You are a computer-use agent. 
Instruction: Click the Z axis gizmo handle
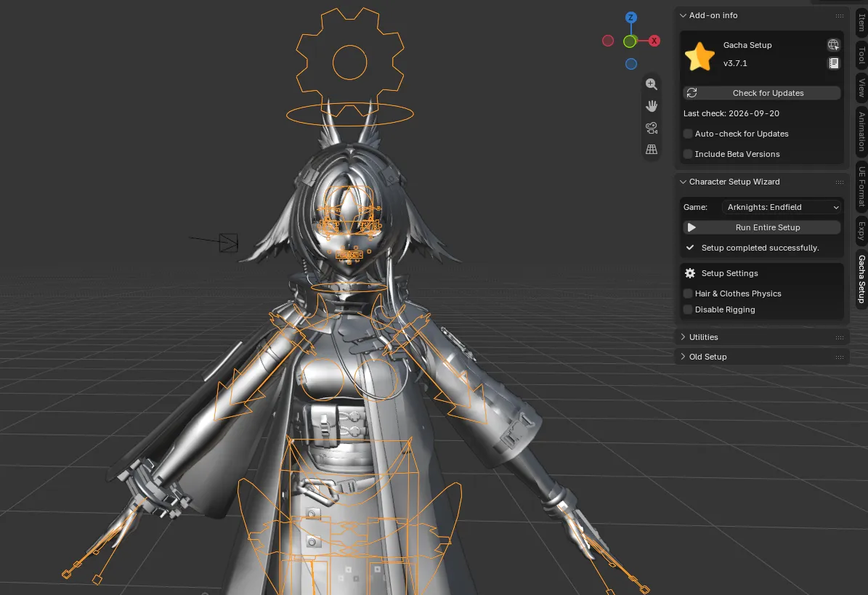click(x=630, y=17)
